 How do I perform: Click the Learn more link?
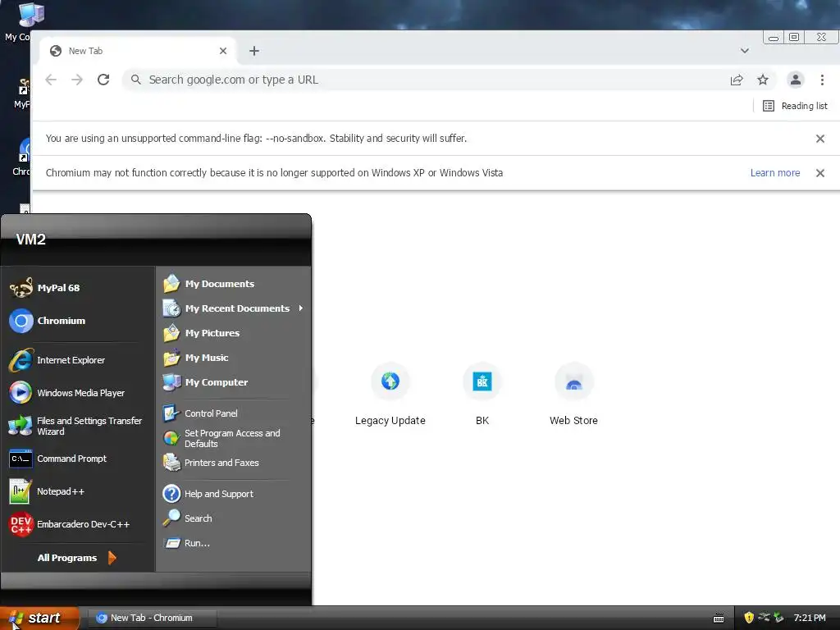pyautogui.click(x=774, y=173)
